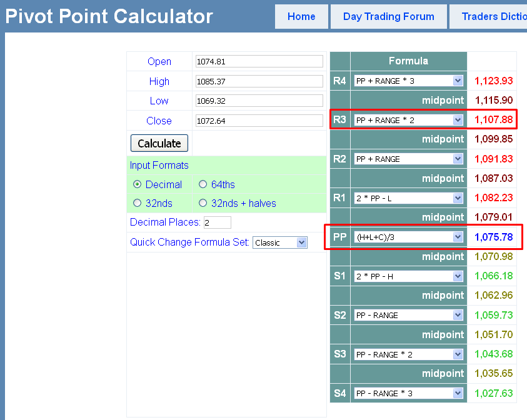Focus the High price input field
Screen dimensions: 527x420
[x=259, y=81]
